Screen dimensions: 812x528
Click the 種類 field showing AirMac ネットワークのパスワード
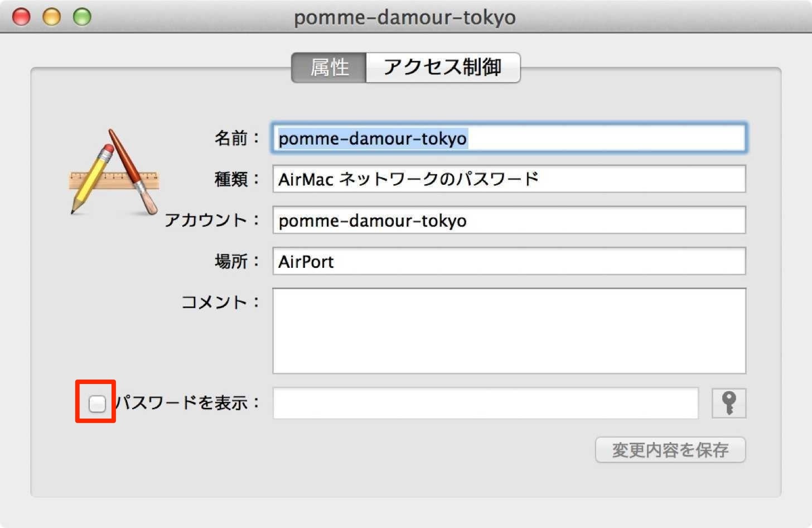tap(509, 179)
